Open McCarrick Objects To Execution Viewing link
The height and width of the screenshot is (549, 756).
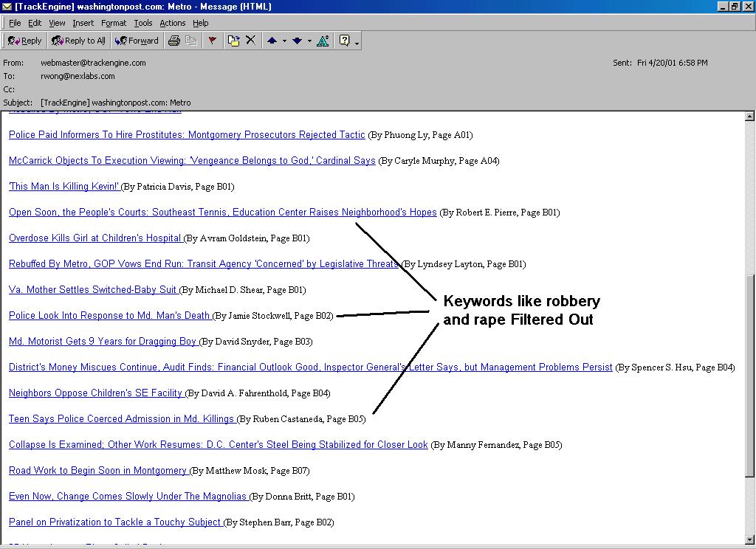[192, 161]
